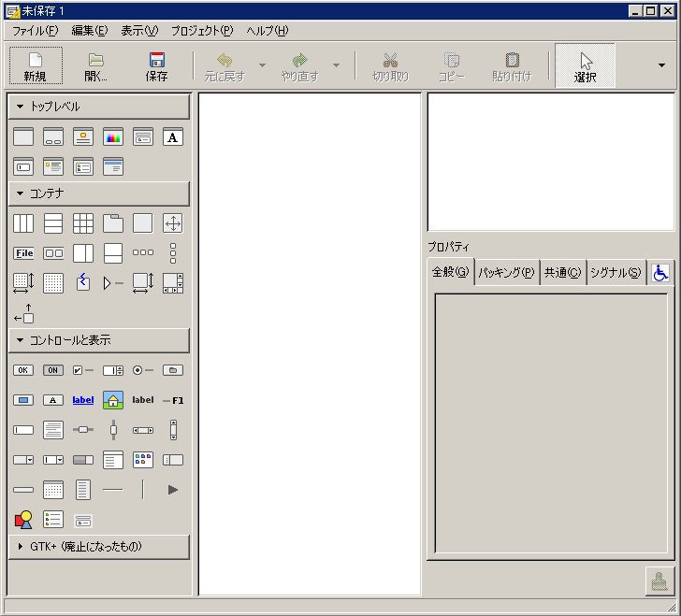Choose the Accel Label F1 icon
This screenshot has width=681, height=616.
(x=173, y=400)
